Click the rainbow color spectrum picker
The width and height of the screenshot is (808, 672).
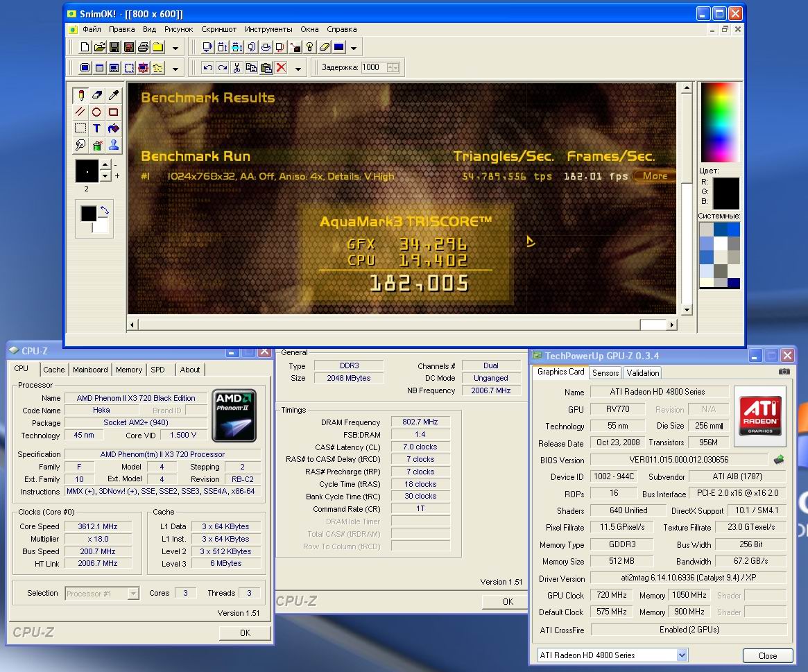point(720,123)
